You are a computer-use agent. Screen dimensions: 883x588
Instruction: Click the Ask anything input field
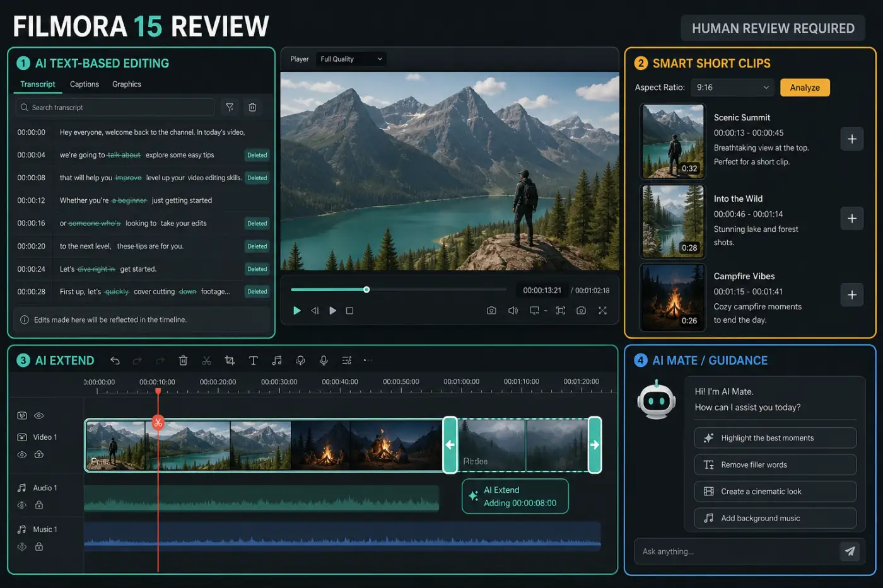click(736, 551)
